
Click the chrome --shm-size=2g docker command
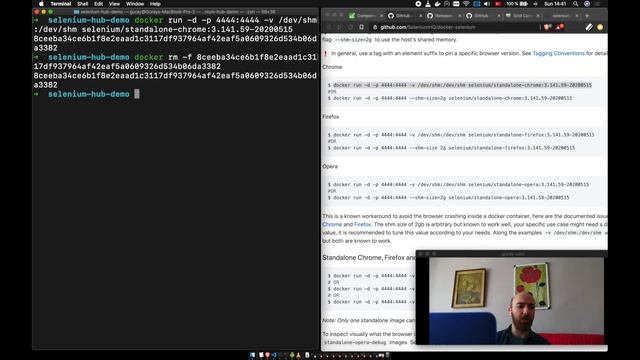pyautogui.click(x=452, y=98)
